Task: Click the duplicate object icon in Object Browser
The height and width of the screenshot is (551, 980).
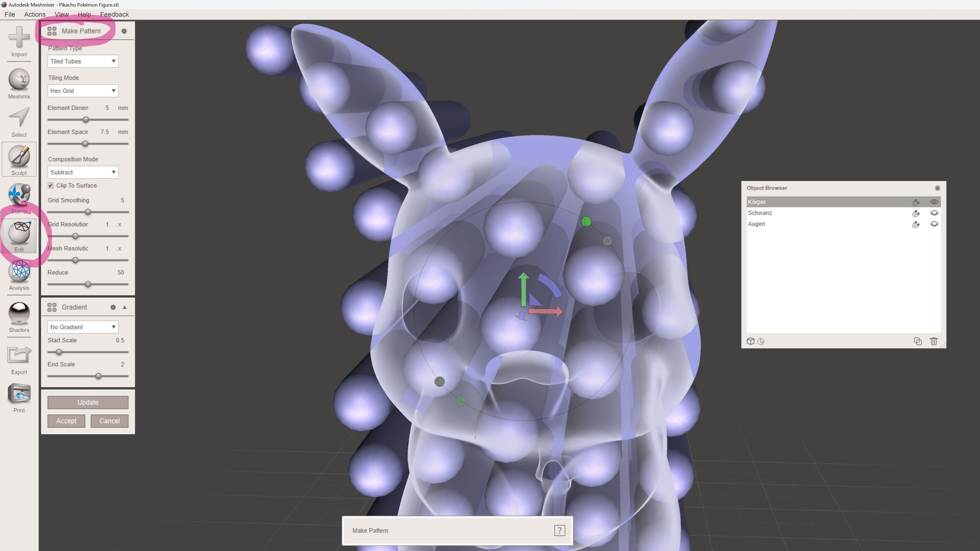Action: point(918,341)
